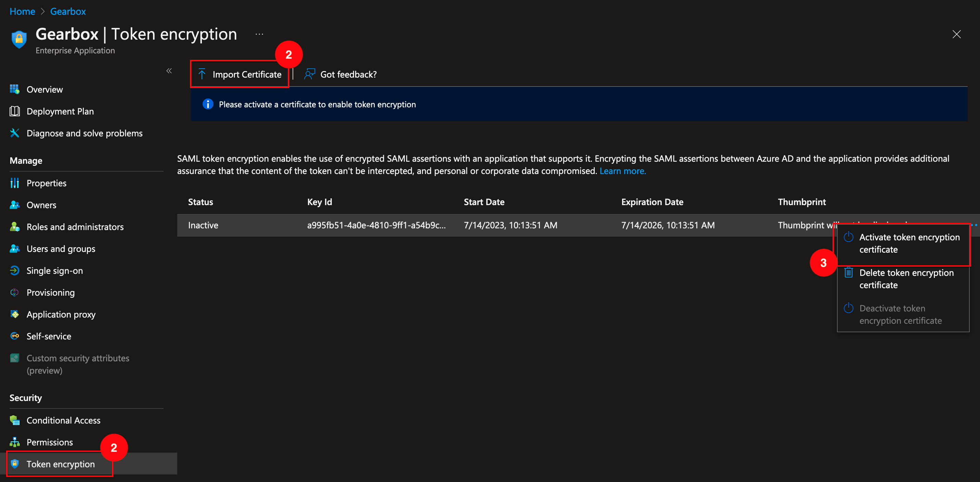Click the Provisioning cycle icon
This screenshot has width=980, height=482.
[14, 292]
